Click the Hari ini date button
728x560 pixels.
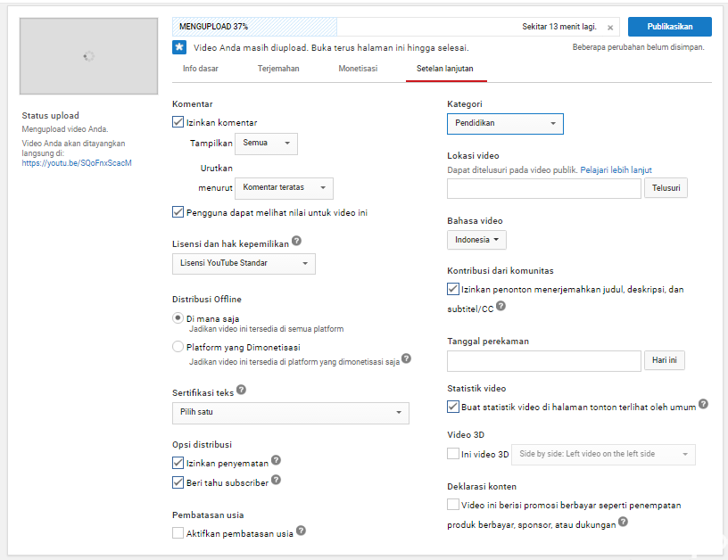[x=664, y=360]
